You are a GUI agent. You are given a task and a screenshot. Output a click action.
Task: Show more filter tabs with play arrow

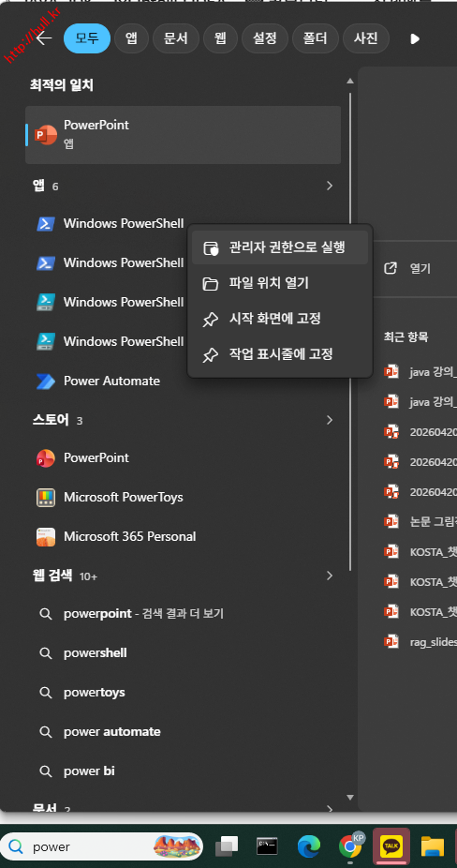click(415, 38)
